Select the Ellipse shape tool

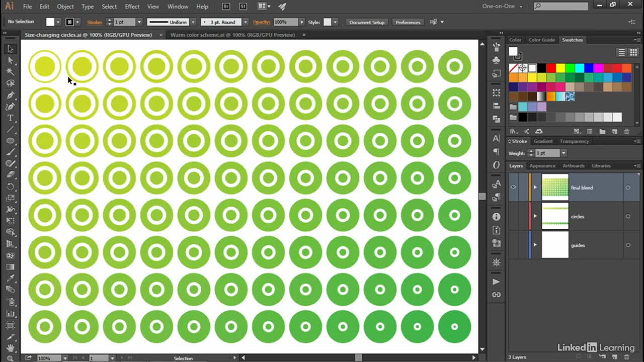(x=10, y=141)
